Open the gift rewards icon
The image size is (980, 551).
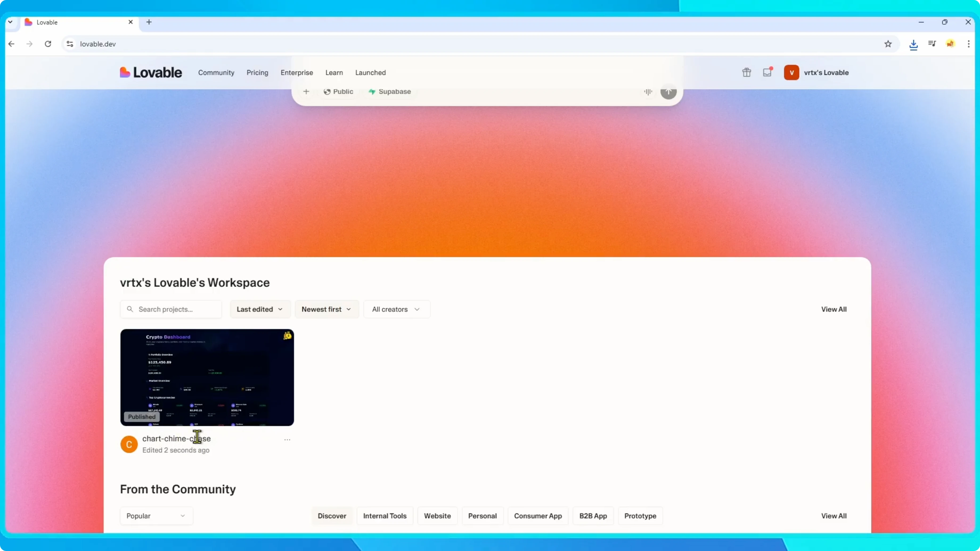tap(746, 72)
